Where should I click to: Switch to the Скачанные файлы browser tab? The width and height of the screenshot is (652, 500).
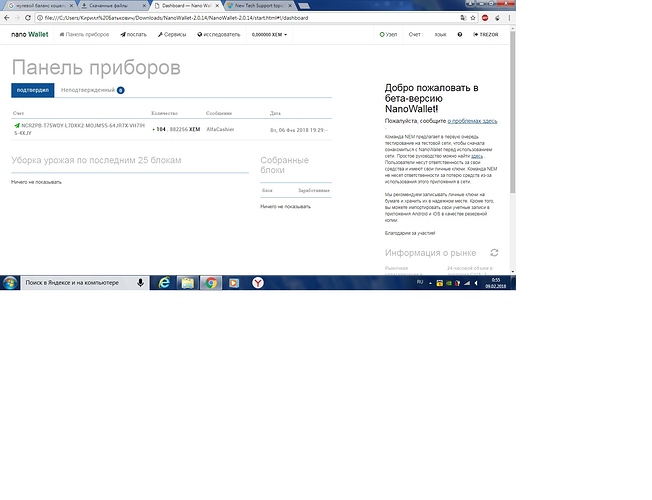[x=111, y=6]
